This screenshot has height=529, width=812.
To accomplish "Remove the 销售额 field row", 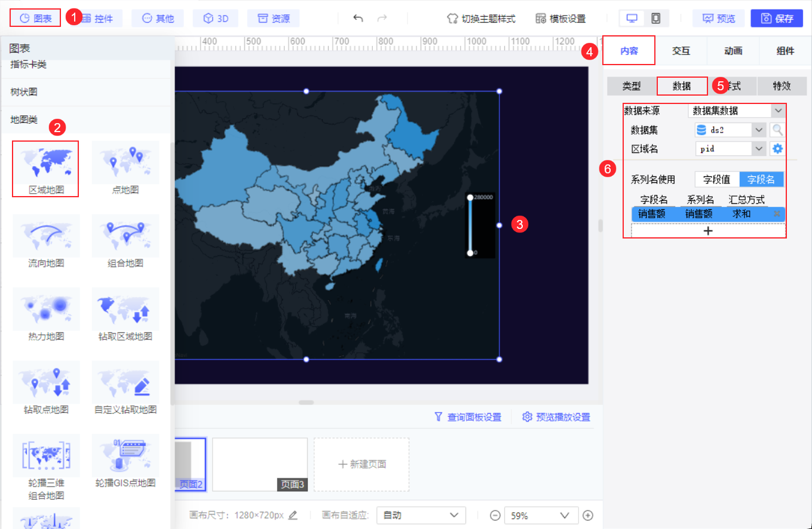I will click(x=777, y=214).
